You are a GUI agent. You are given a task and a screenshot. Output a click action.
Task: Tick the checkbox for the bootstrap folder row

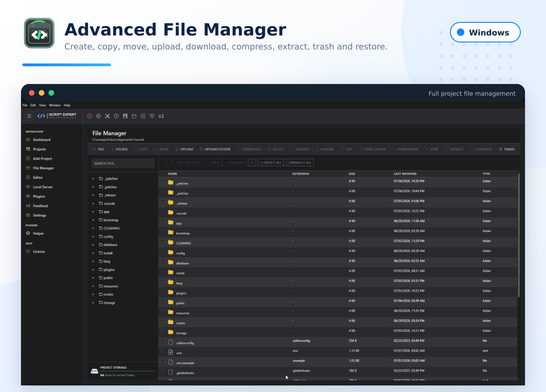click(x=162, y=231)
